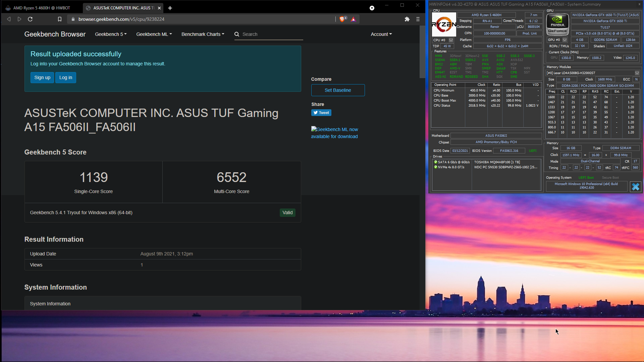Click the CPU Status operating point row
This screenshot has width=644, height=362.
[486, 106]
